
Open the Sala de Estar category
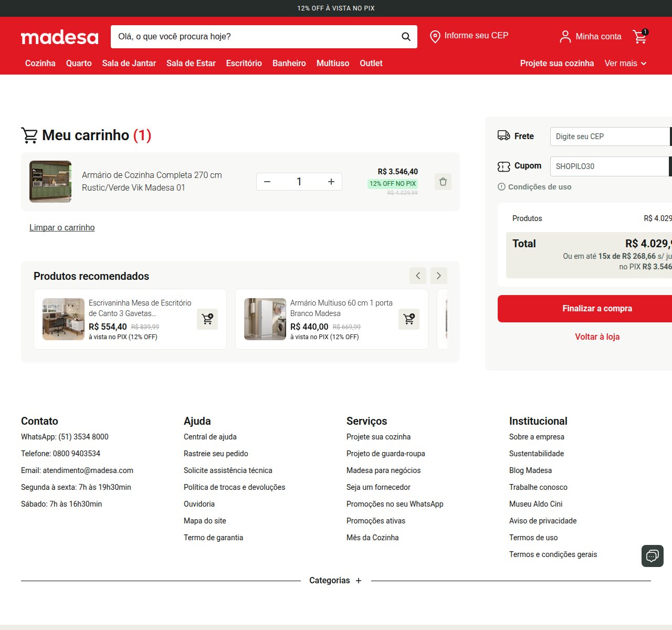[x=191, y=63]
